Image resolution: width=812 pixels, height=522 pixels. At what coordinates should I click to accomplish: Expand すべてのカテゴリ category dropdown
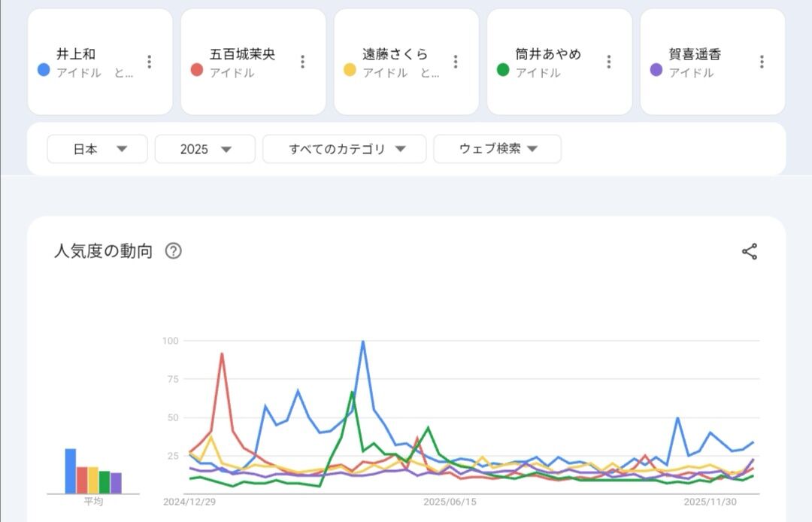point(344,149)
